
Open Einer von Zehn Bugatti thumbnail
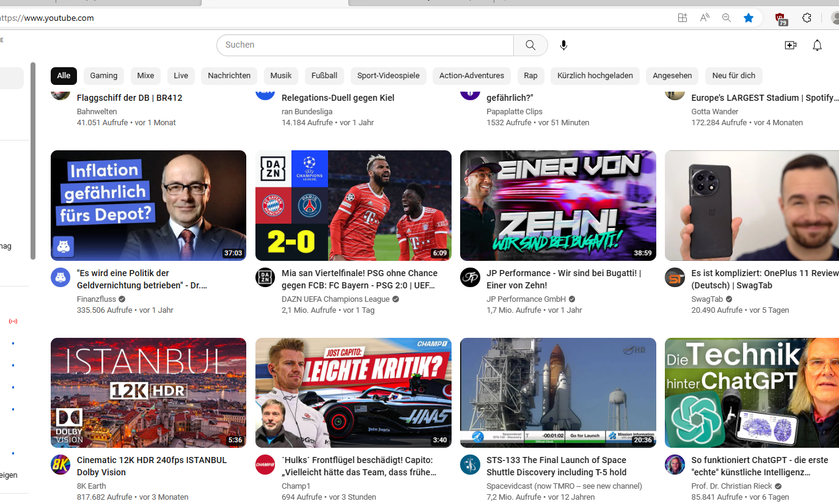tap(558, 205)
